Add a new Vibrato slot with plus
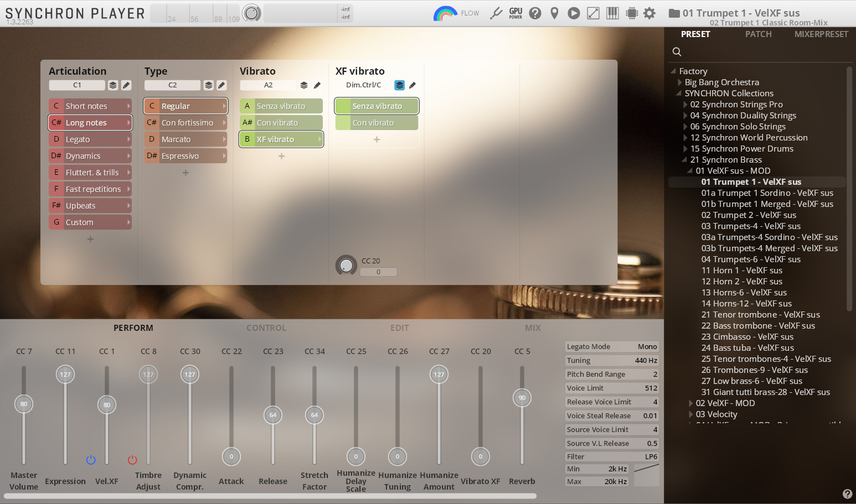 pyautogui.click(x=281, y=156)
